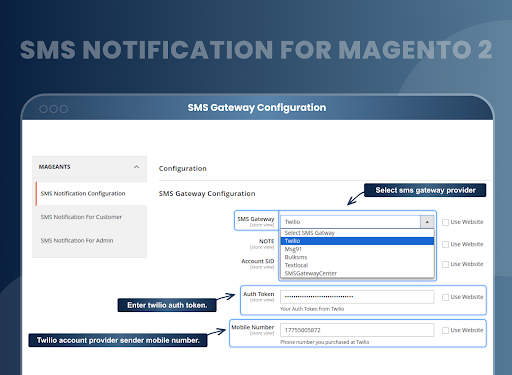Click the SMS Gateway field label
Image resolution: width=512 pixels, height=375 pixels.
(x=256, y=219)
